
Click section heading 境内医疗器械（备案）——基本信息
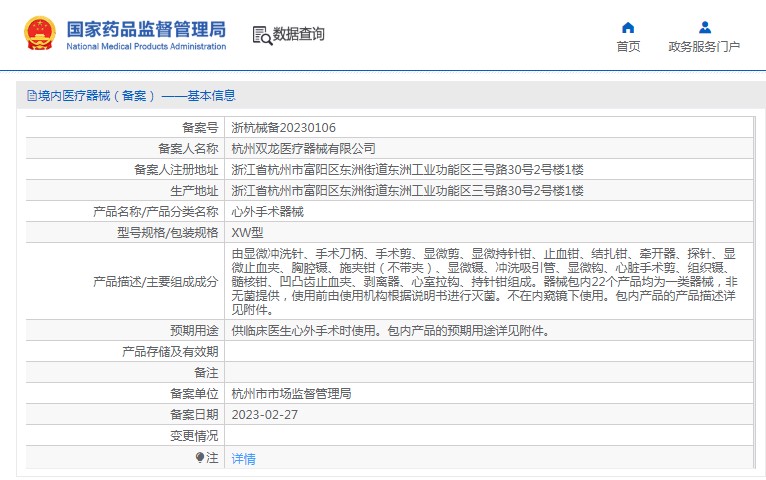click(x=137, y=96)
